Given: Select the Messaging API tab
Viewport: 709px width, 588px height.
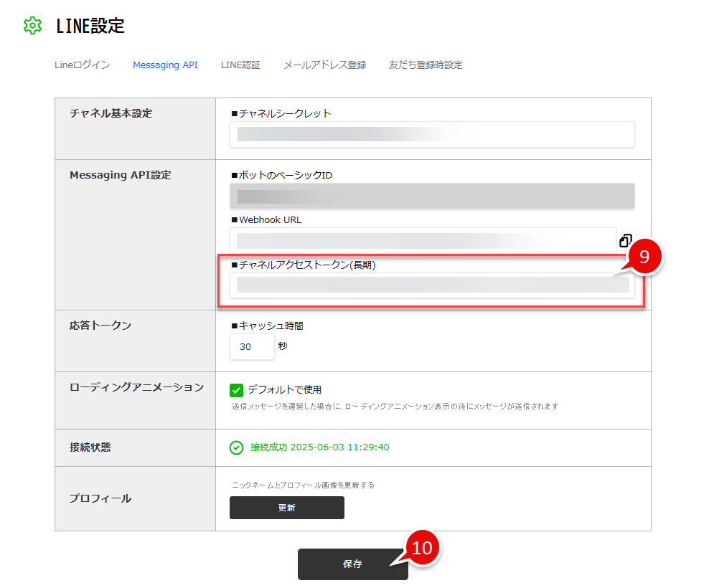Looking at the screenshot, I should coord(165,65).
